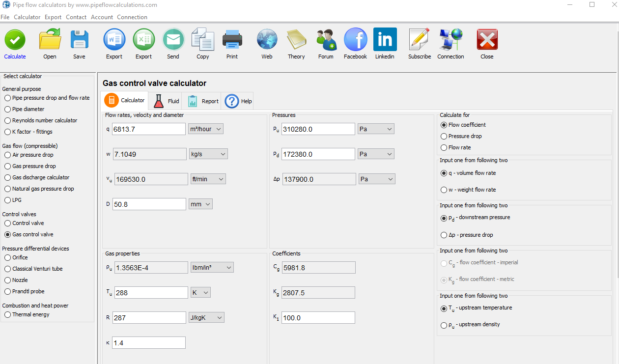This screenshot has width=619, height=364.
Task: Click the Calculate toolbar icon
Action: 14,39
